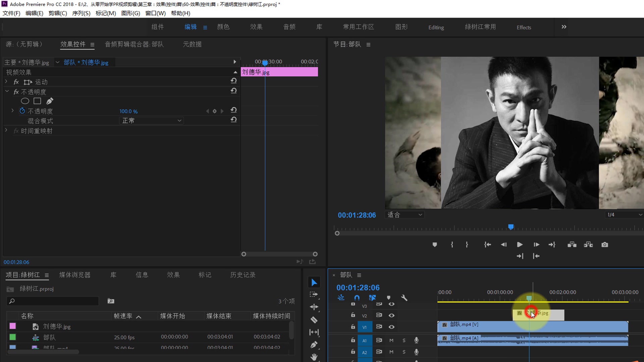
Task: Toggle the opacity animation stopwatch
Action: pyautogui.click(x=22, y=111)
